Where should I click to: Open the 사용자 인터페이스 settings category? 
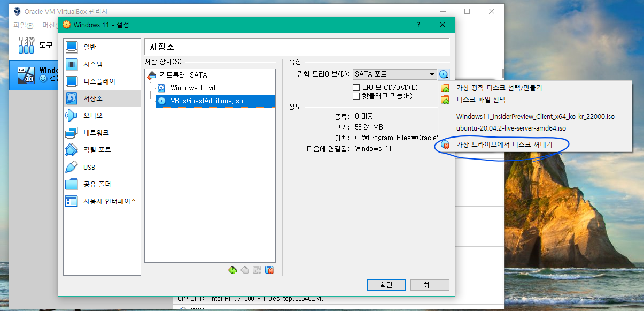click(102, 201)
